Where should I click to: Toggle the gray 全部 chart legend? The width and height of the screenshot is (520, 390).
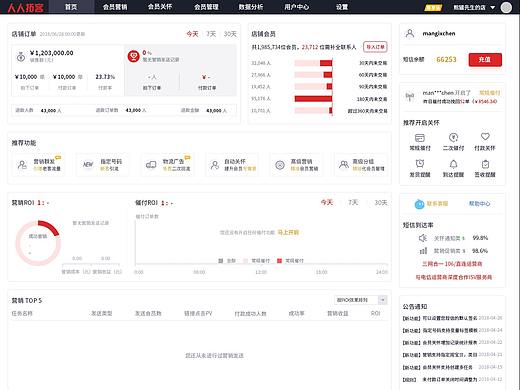point(227,261)
